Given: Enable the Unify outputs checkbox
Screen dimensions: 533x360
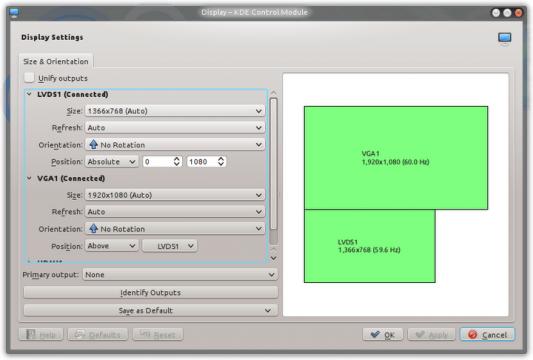Looking at the screenshot, I should coord(29,78).
